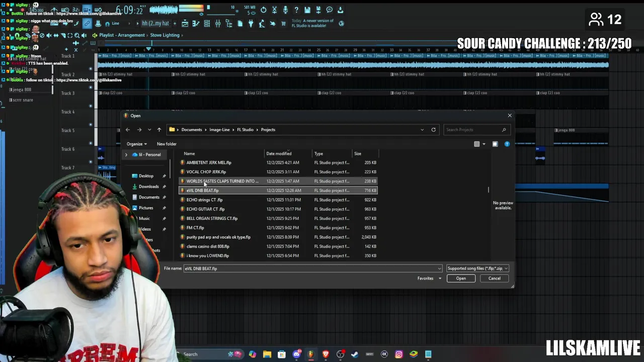
Task: Click the FL Studio undo history icon
Action: (x=264, y=10)
